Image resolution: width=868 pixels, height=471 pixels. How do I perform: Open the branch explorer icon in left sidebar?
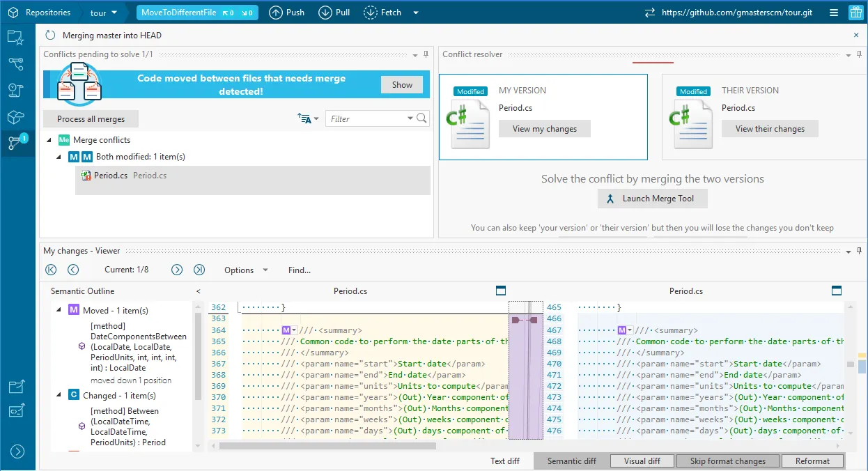17,64
